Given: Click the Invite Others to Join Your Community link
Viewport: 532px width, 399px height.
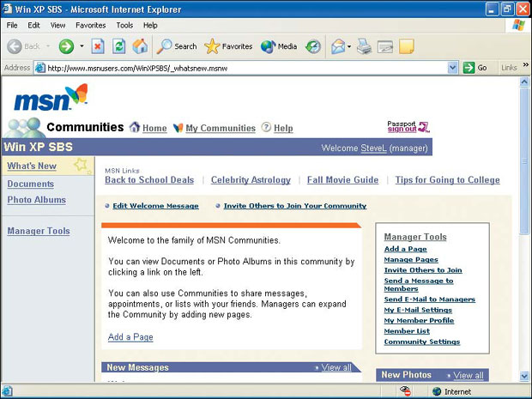Looking at the screenshot, I should 295,206.
